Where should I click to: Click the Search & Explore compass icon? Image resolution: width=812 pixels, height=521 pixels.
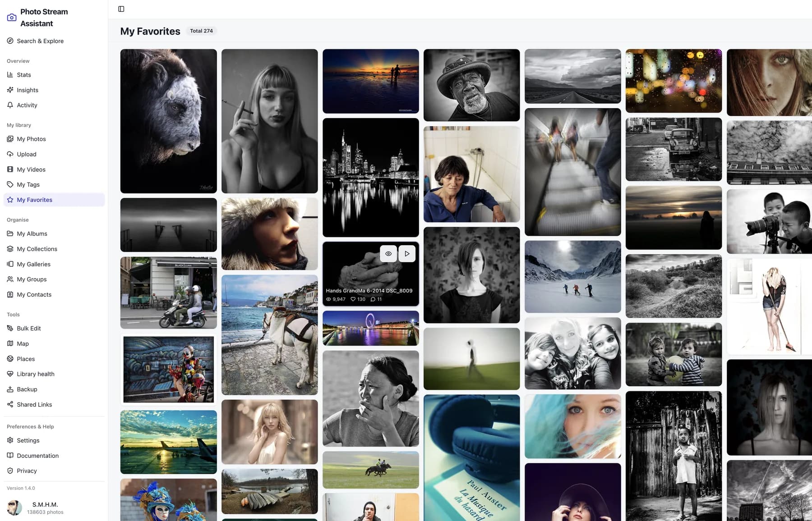coord(10,41)
